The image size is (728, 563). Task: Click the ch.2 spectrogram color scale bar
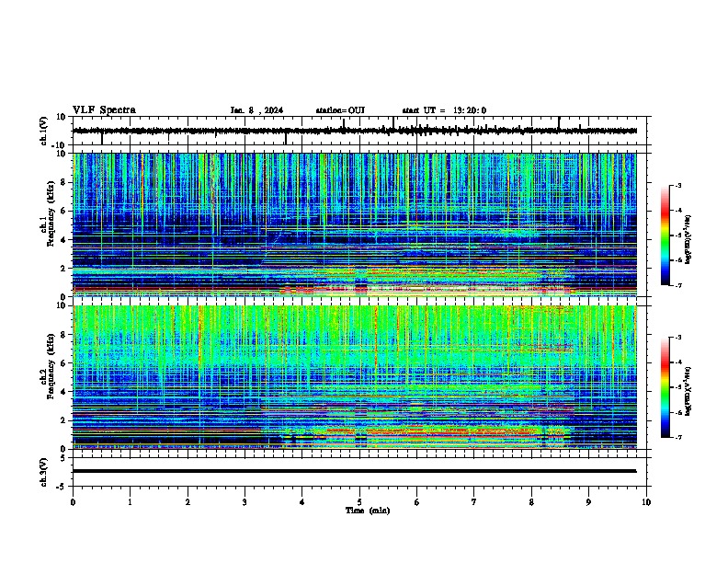point(665,387)
